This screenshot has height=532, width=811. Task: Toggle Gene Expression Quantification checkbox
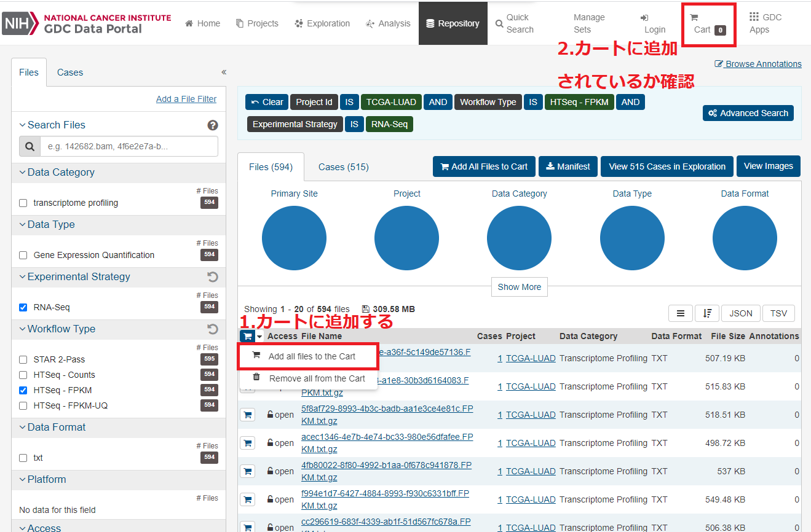click(23, 255)
